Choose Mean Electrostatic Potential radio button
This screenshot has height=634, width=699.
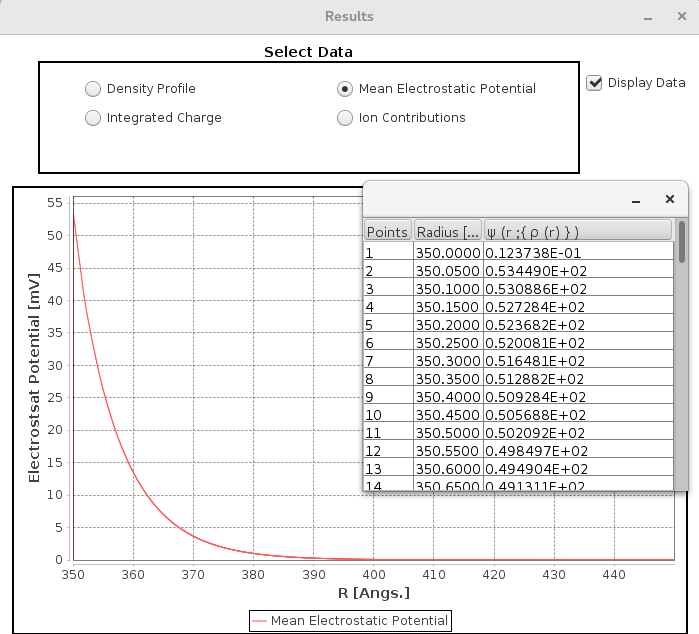coord(344,89)
